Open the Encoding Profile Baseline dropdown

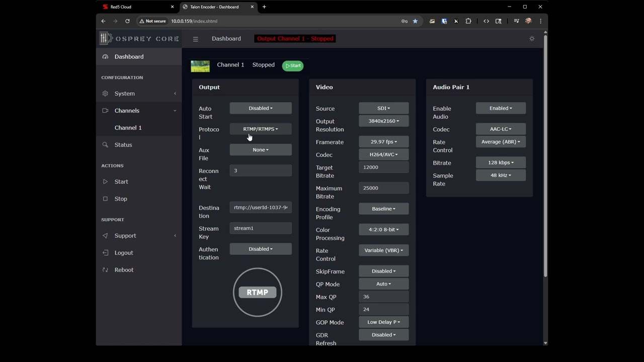coord(383,209)
